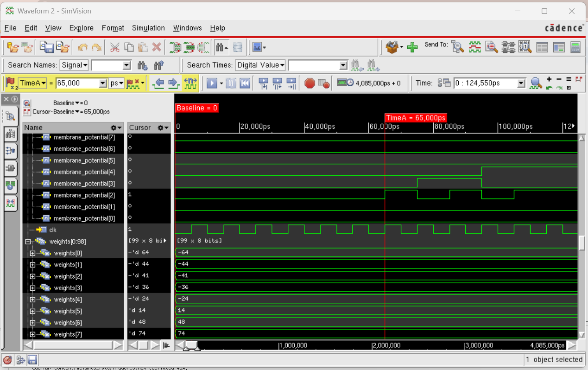Reset simulation with rewind button
588x370 pixels.
tap(245, 83)
